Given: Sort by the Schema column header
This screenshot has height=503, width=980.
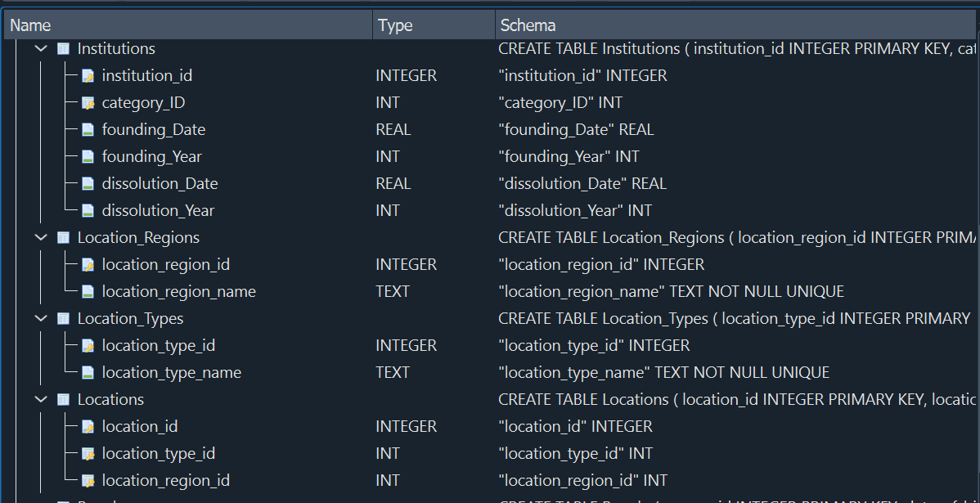Looking at the screenshot, I should tap(735, 25).
